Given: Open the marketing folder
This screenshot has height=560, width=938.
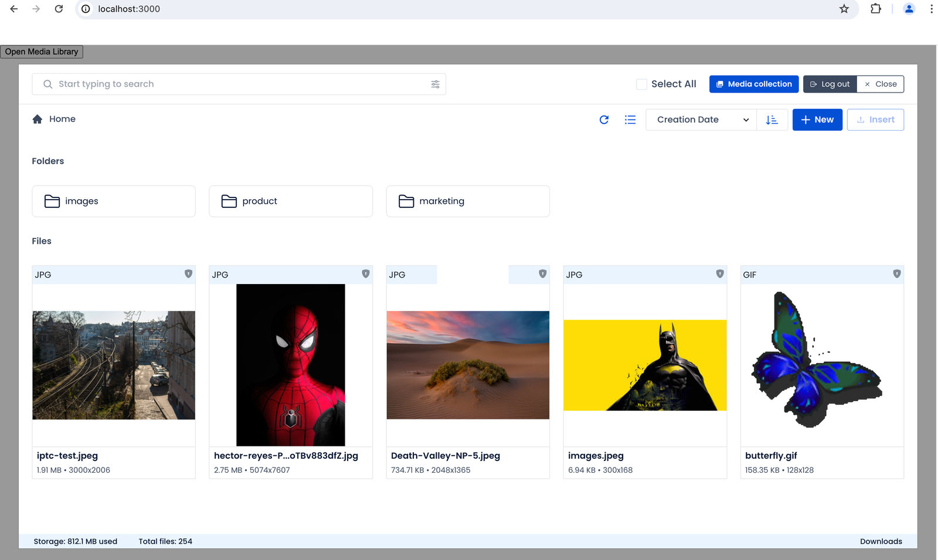Looking at the screenshot, I should tap(468, 202).
